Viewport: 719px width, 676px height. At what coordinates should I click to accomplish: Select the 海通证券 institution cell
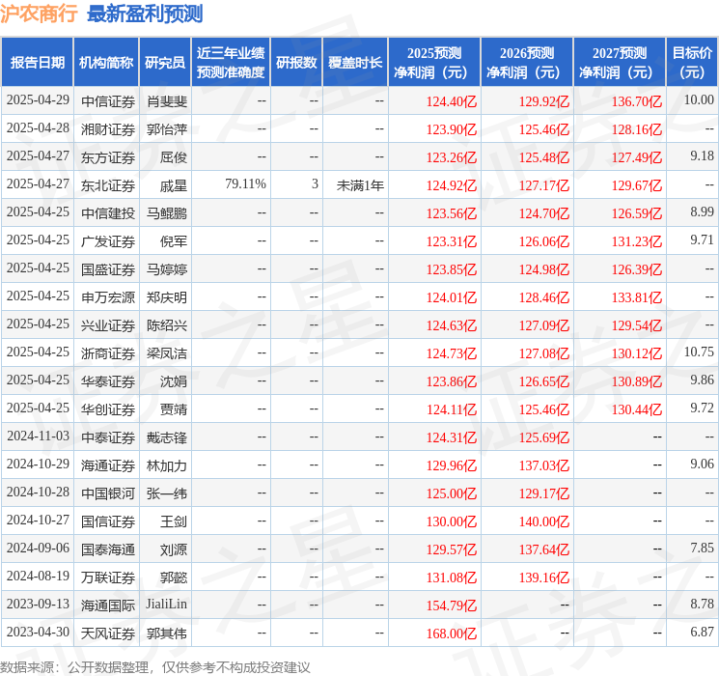pyautogui.click(x=108, y=465)
